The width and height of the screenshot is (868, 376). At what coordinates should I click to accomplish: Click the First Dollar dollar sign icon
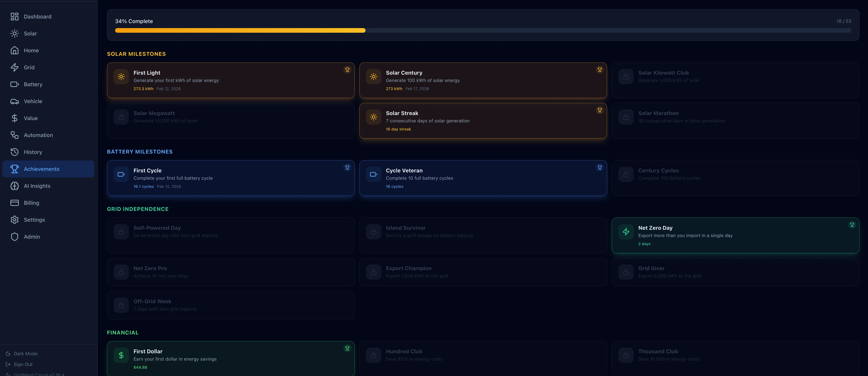point(121,355)
